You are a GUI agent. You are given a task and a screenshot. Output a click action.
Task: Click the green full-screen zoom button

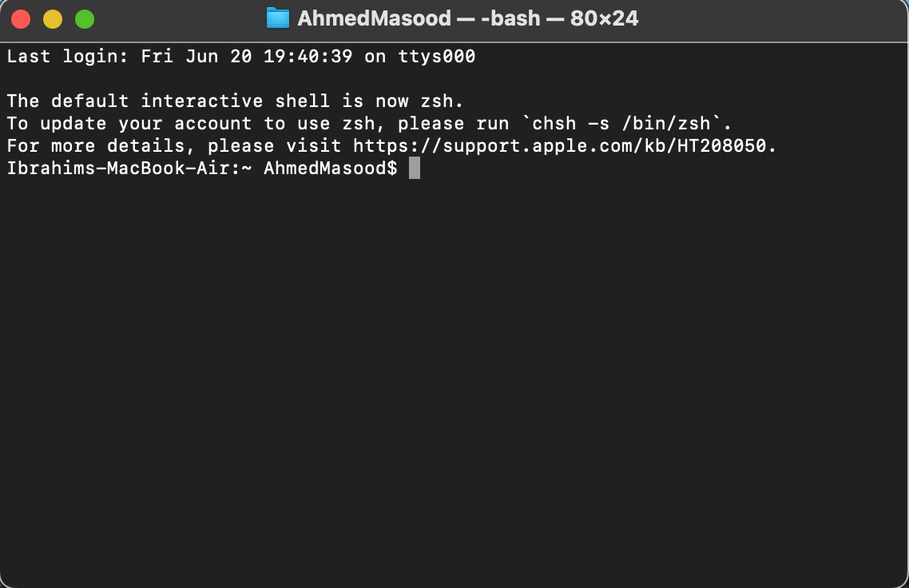85,19
